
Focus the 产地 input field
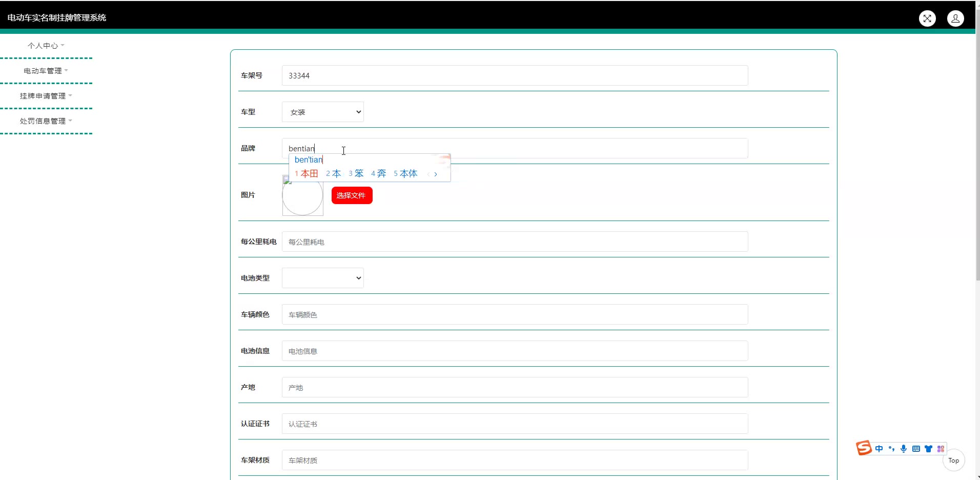click(x=515, y=387)
